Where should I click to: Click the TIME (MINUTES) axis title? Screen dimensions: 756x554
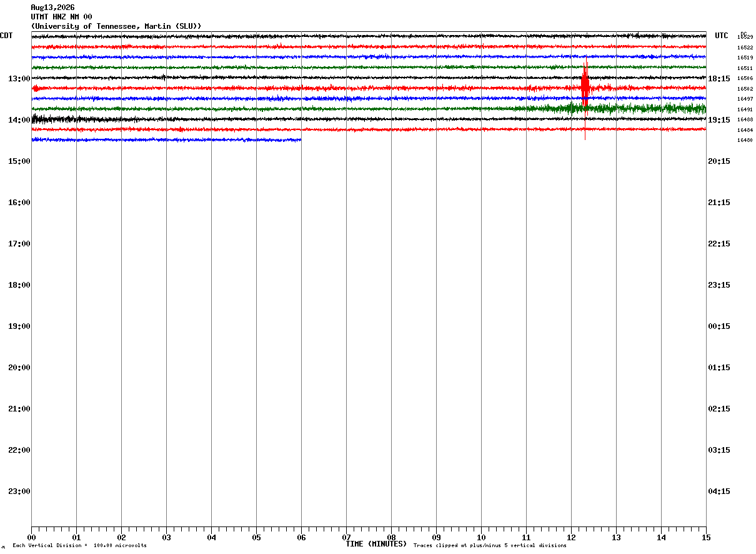376,544
